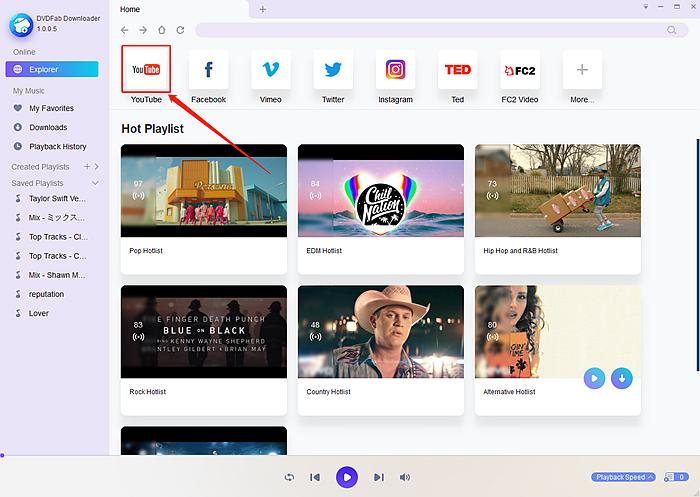The height and width of the screenshot is (497, 700).
Task: Collapse the Saved Playlists section
Action: coord(95,183)
